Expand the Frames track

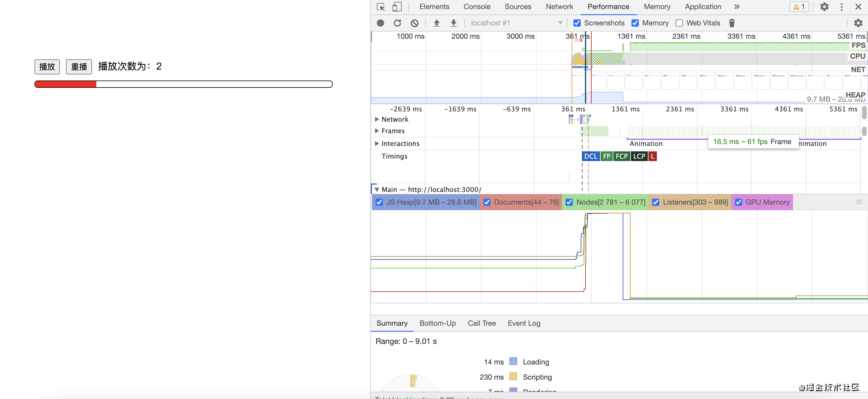coord(377,130)
